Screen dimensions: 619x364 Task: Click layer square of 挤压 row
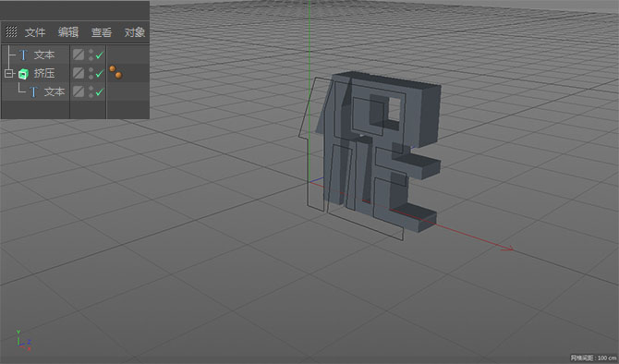(79, 73)
